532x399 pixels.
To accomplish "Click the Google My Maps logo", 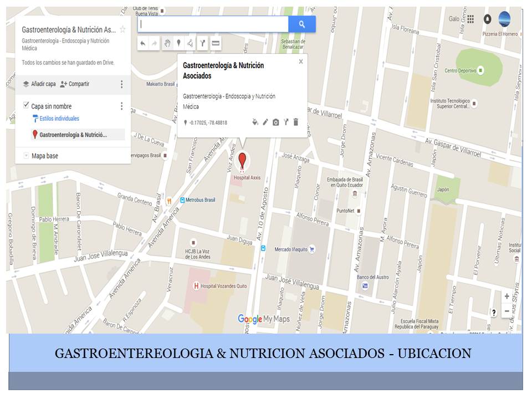I will [x=264, y=319].
